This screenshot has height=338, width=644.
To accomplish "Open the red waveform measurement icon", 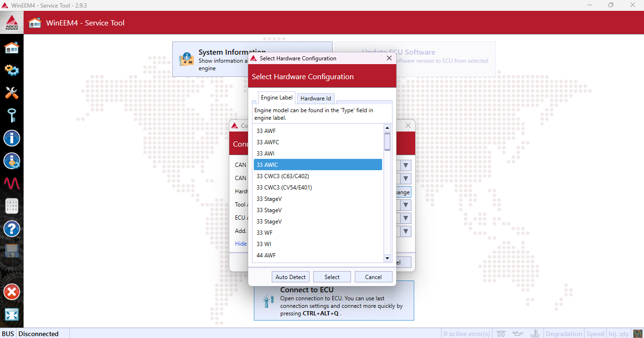I will point(12,183).
